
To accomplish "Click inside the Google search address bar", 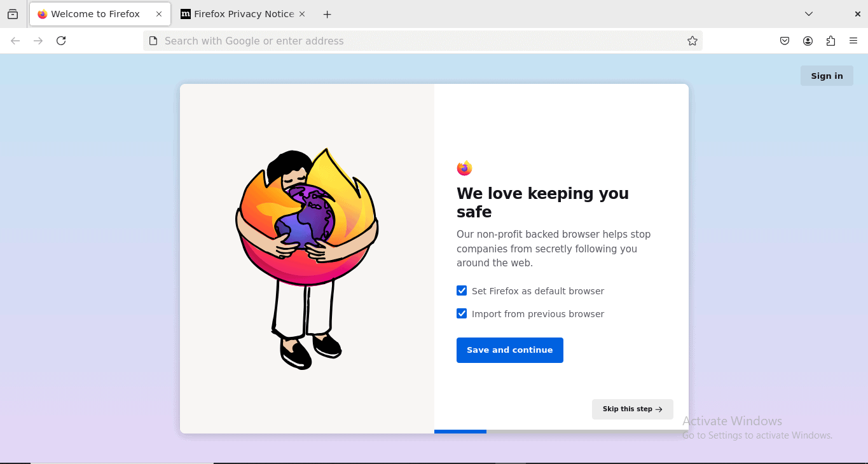I will [x=420, y=40].
